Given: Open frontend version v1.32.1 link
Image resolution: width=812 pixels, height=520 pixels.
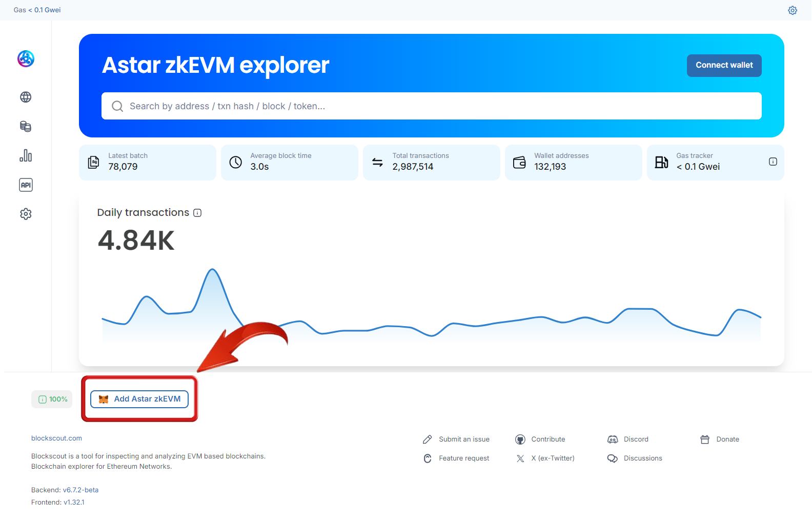Looking at the screenshot, I should 74,503.
